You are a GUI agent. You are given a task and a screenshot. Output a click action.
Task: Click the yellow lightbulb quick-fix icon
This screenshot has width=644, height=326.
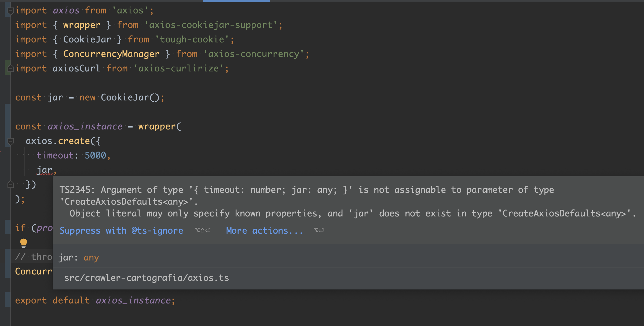tap(24, 243)
